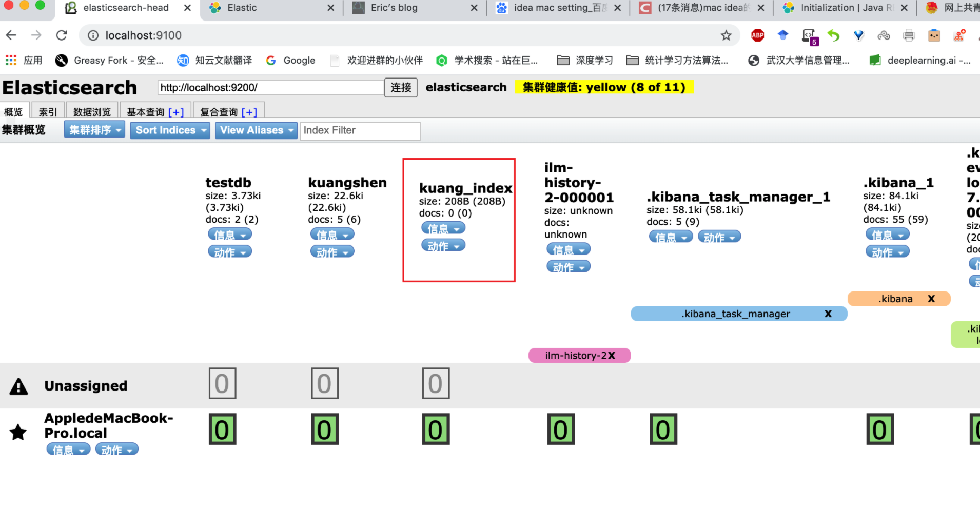Remove the .kibana_task_manager alias
This screenshot has height=507, width=980.
tap(828, 314)
